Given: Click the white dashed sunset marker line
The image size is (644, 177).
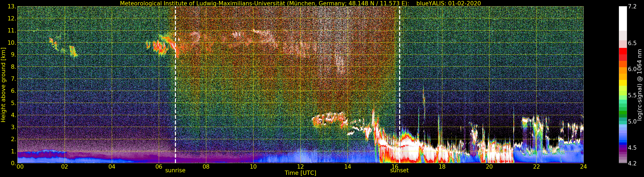Looking at the screenshot, I should click(400, 85).
